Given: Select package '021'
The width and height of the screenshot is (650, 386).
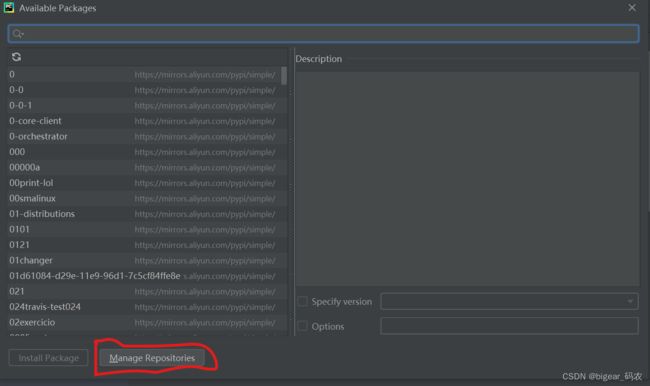Looking at the screenshot, I should coord(143,291).
